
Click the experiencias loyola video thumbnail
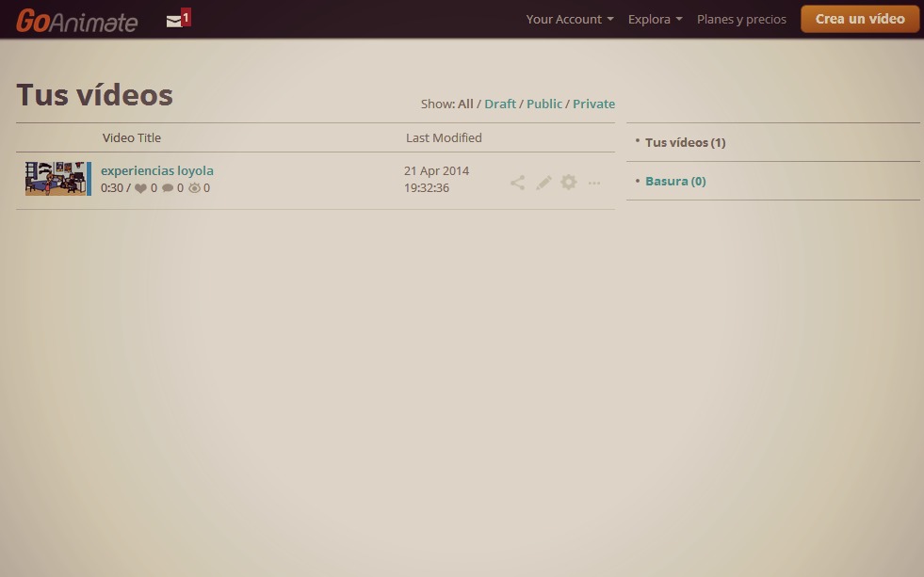57,178
